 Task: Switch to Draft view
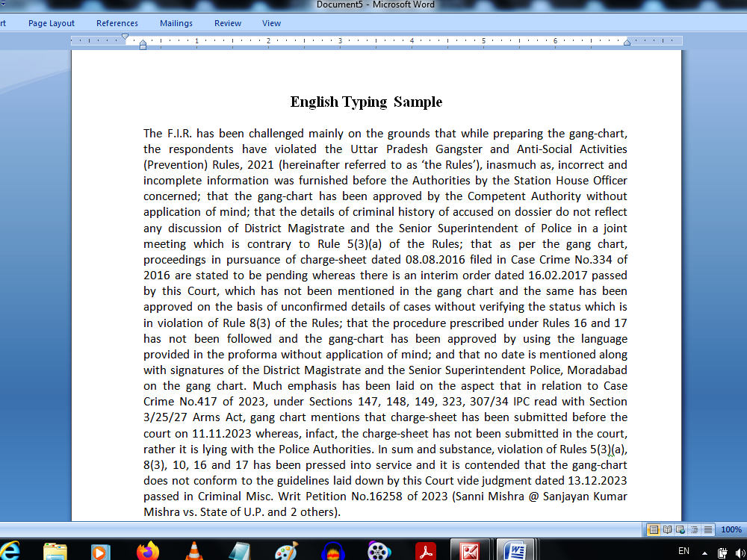tap(708, 529)
